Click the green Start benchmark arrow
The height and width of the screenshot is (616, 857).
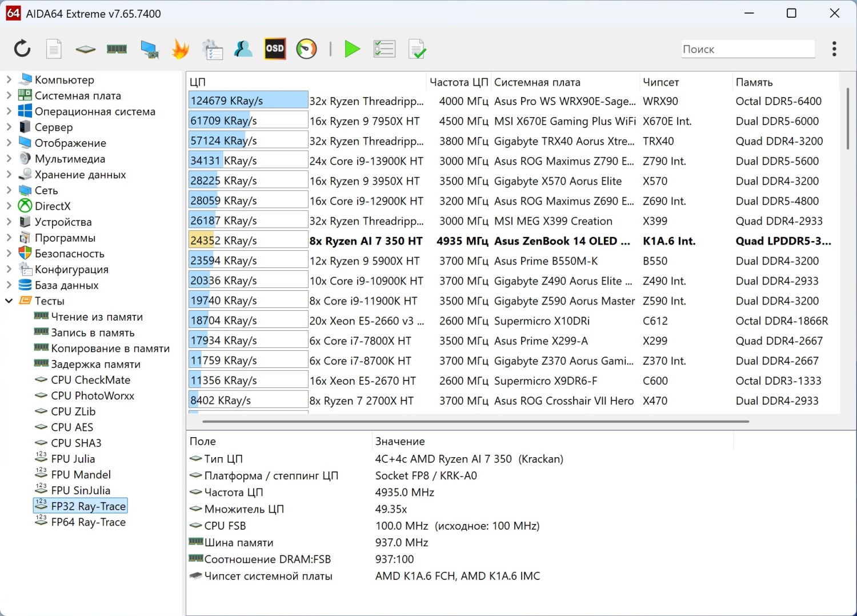pyautogui.click(x=352, y=49)
